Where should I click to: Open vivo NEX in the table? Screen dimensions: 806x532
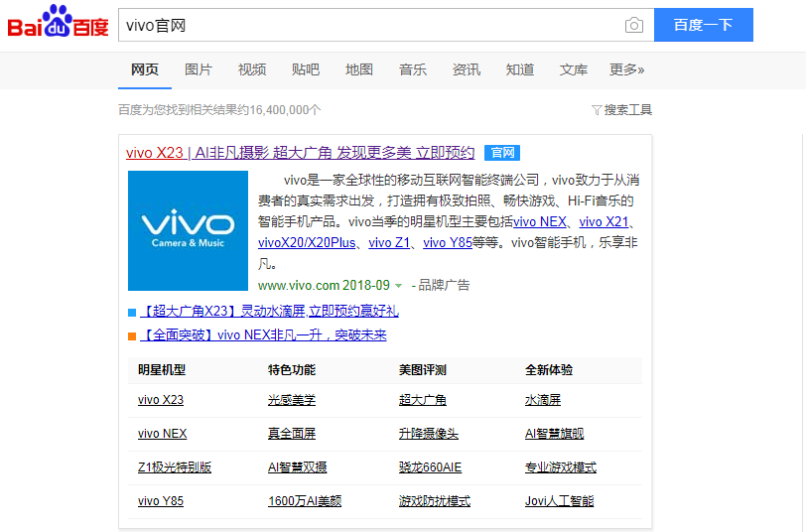tap(163, 434)
